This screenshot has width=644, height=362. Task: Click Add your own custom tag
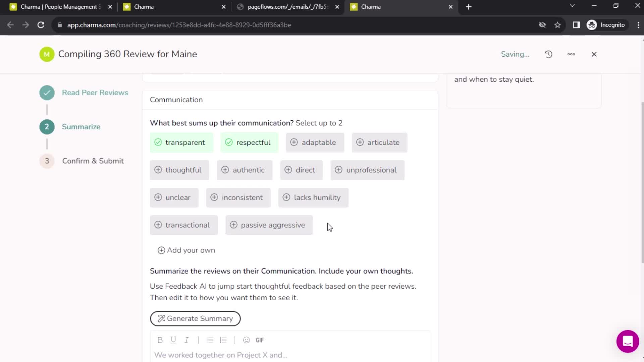pos(186,250)
